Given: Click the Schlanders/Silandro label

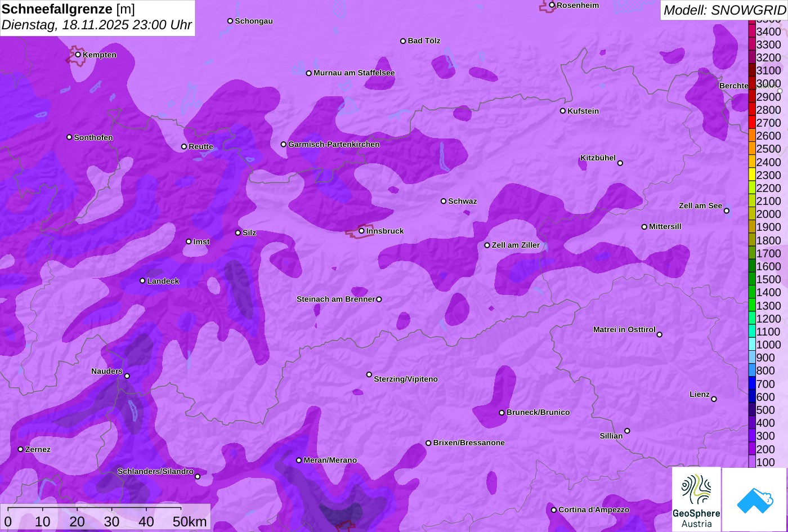Looking at the screenshot, I should click(x=155, y=471).
